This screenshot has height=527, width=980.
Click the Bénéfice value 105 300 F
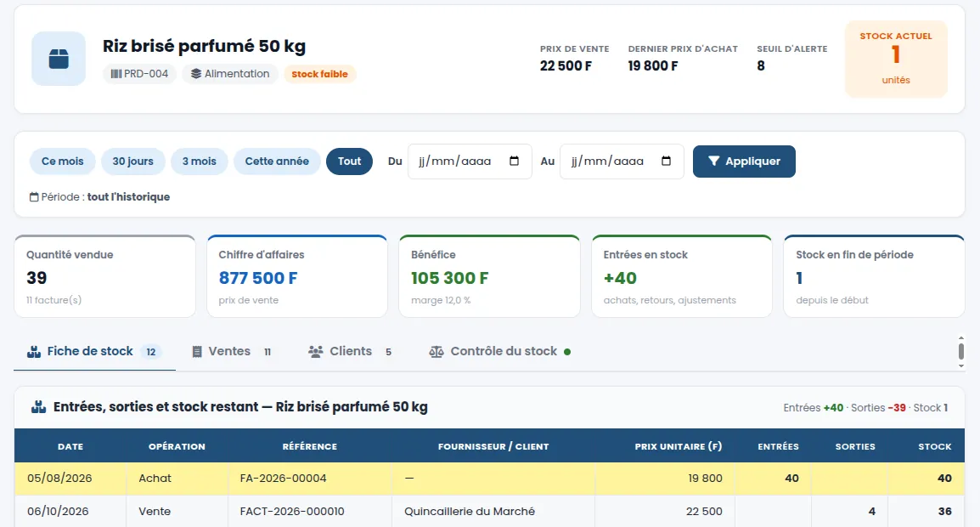(x=450, y=278)
